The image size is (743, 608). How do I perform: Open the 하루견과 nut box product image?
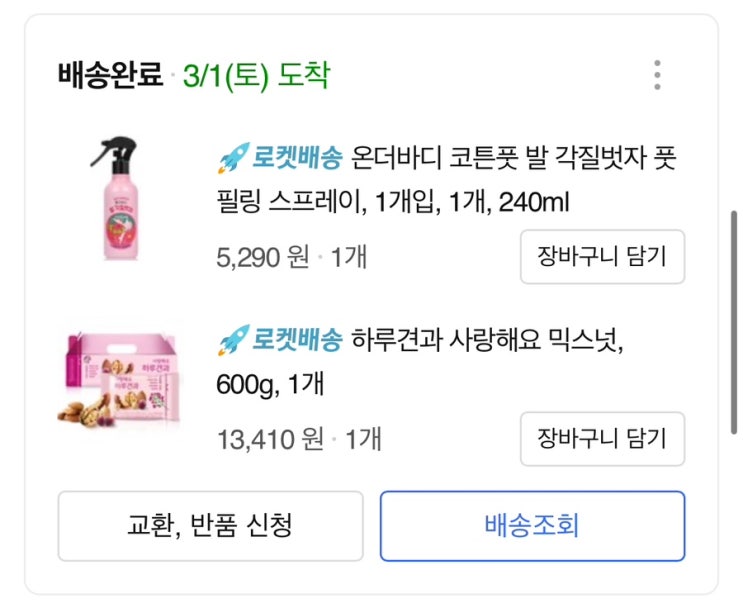tap(118, 379)
